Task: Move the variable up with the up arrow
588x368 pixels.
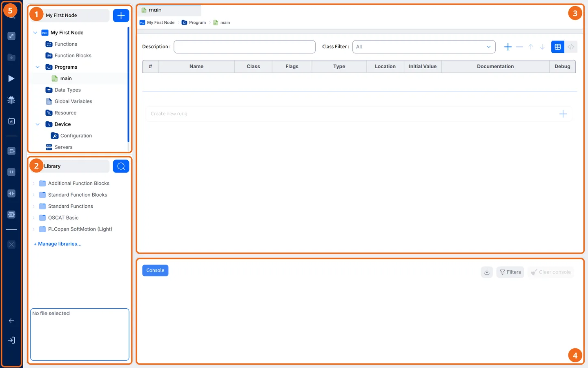Action: [531, 47]
